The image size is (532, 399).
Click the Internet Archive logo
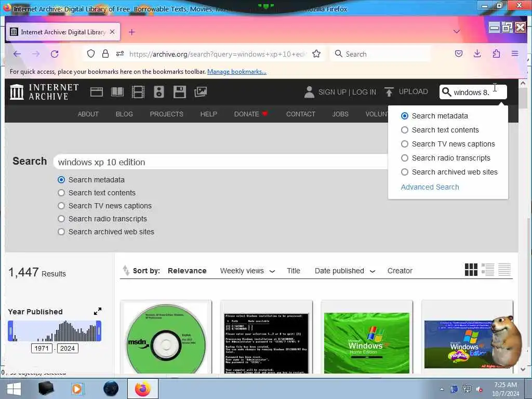click(45, 92)
